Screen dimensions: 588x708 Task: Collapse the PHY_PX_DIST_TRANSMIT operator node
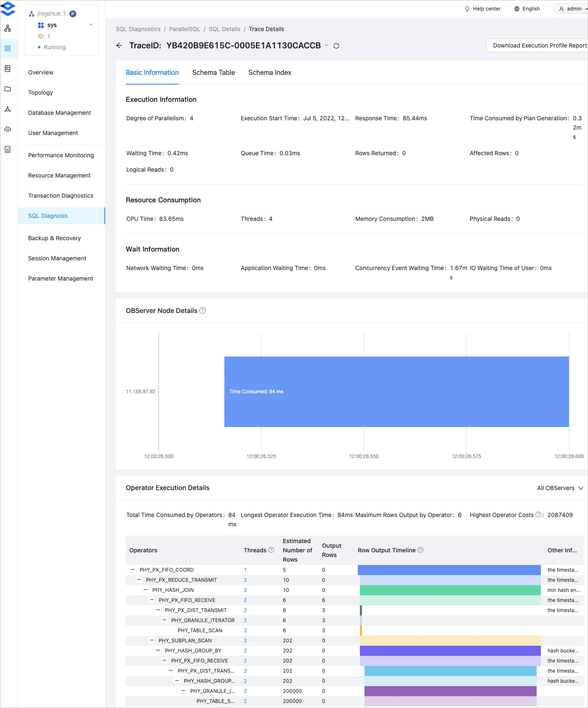click(158, 610)
